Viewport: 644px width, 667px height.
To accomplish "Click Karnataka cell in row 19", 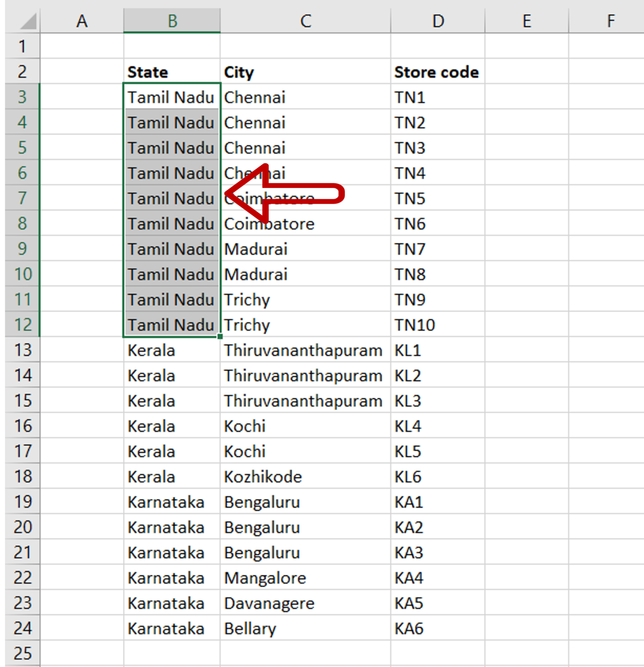I will click(x=172, y=502).
